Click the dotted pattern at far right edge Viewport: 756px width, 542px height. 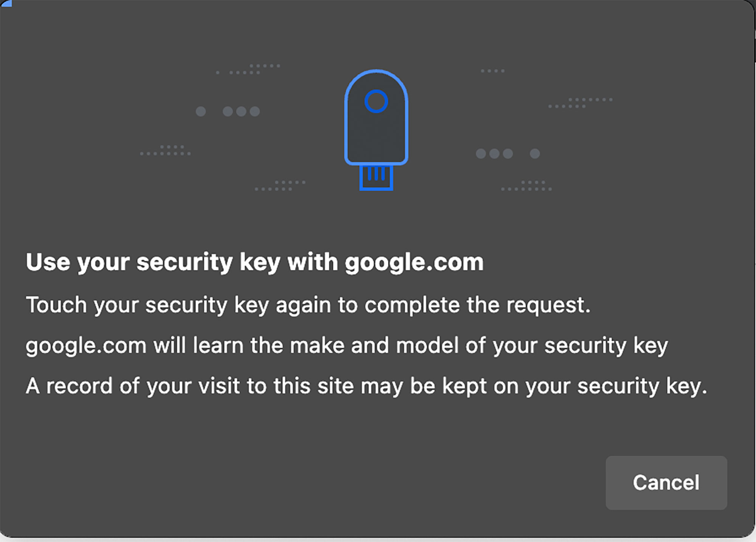tap(581, 103)
